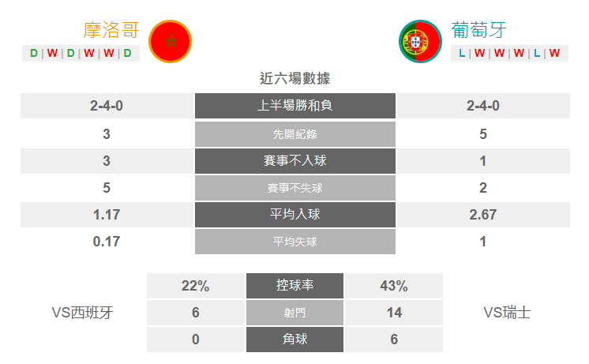The height and width of the screenshot is (364, 589).
Task: Click Morocco's first D form result
Action: tap(34, 53)
